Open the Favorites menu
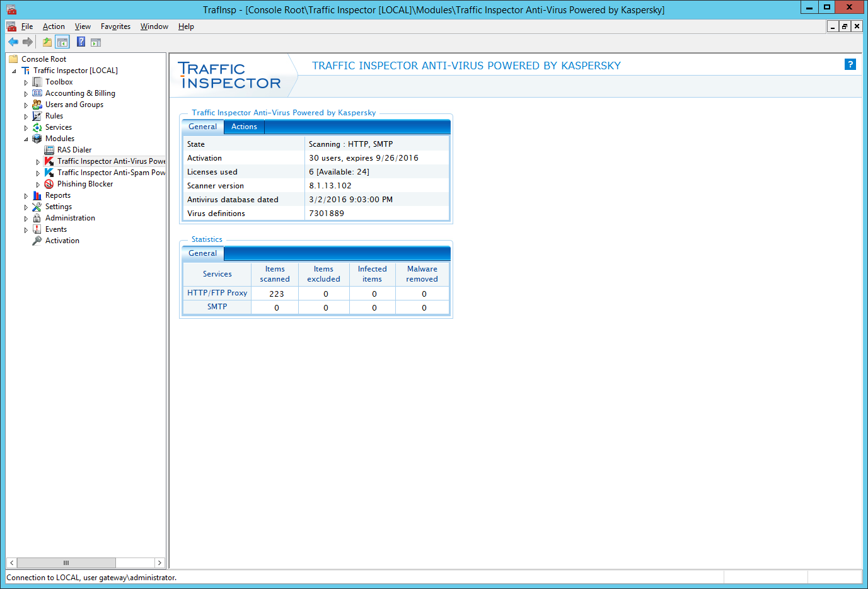This screenshot has height=589, width=868. point(115,26)
